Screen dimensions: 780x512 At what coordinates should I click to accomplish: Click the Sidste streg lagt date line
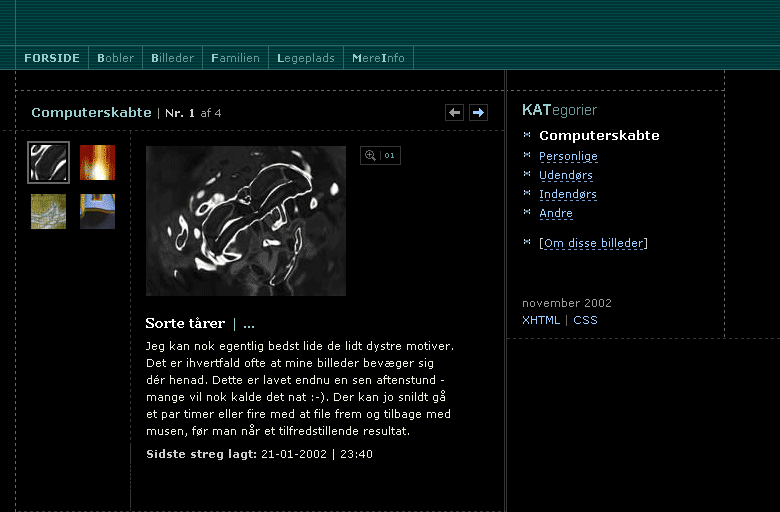click(259, 454)
